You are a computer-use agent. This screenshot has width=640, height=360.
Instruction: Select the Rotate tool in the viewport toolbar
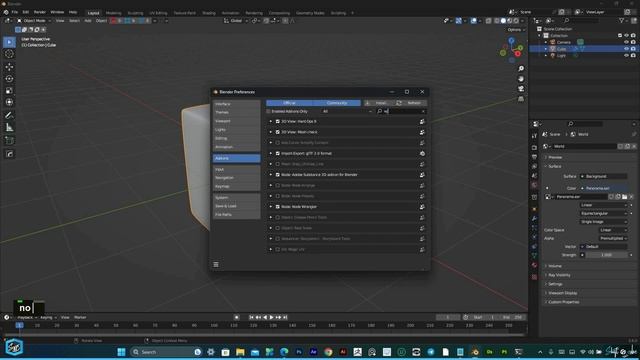click(9, 78)
